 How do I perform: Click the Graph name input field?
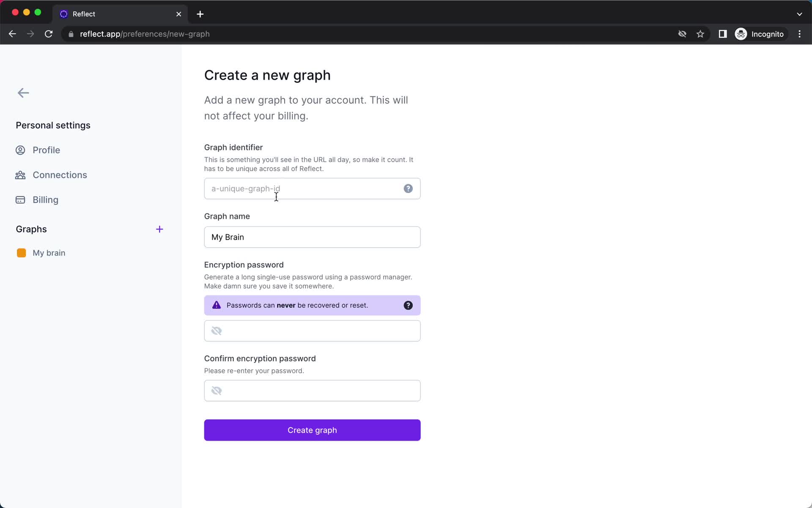tap(312, 237)
